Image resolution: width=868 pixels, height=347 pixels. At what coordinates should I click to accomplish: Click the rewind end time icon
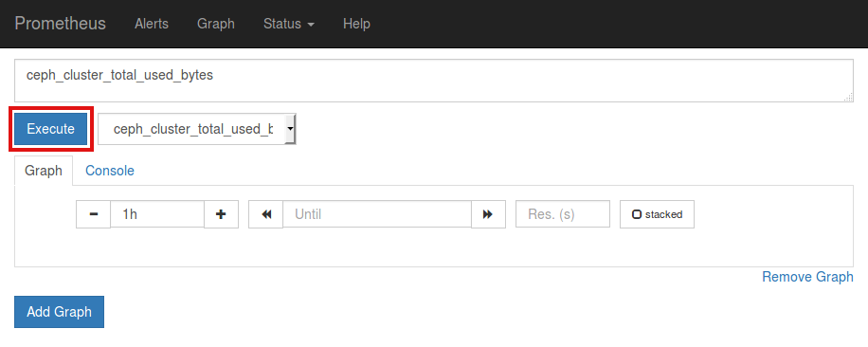pos(266,214)
